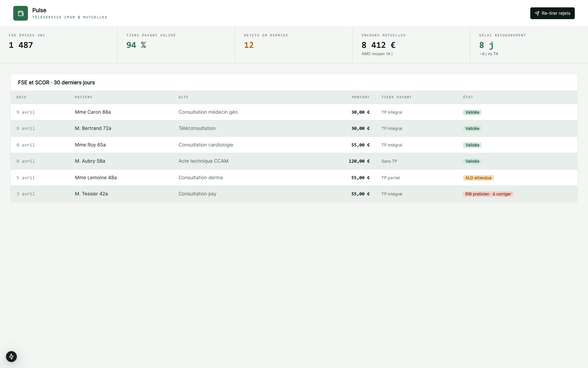Click the ALD attendue status badge
Viewport: 588px width, 368px height.
(x=478, y=178)
